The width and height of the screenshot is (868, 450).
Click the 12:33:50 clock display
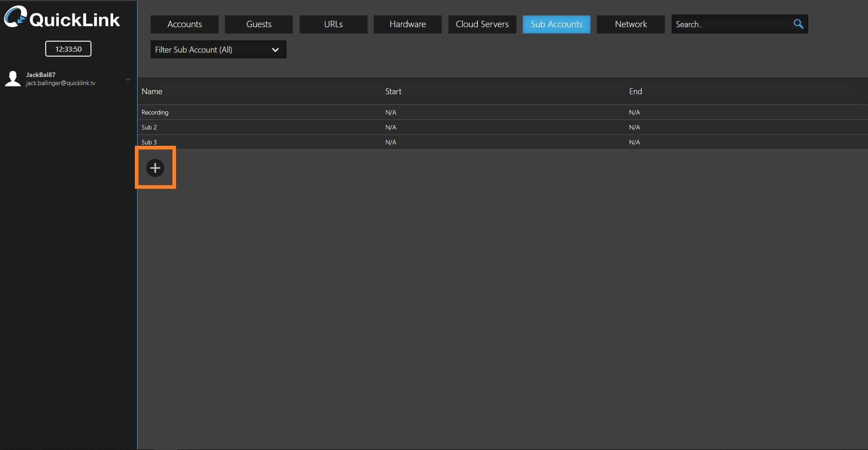pos(68,49)
